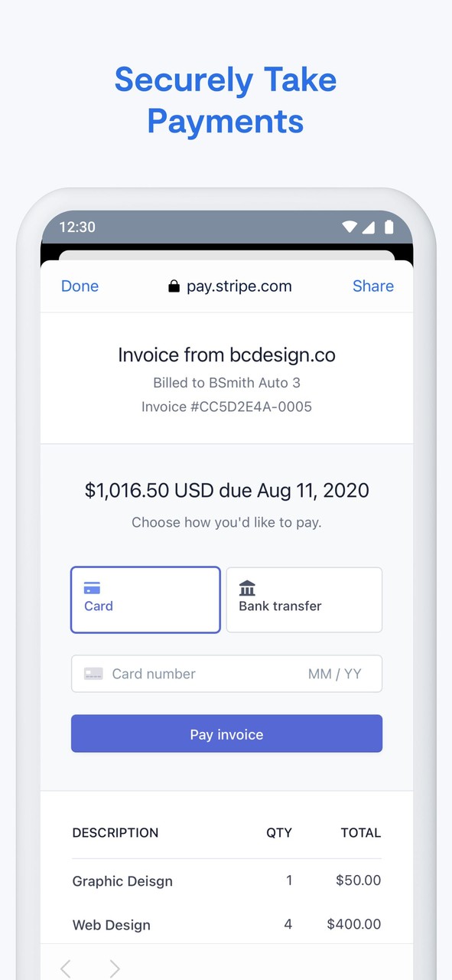Click the grey card icon in the card number field
Viewport: 452px width, 980px height.
[x=93, y=674]
